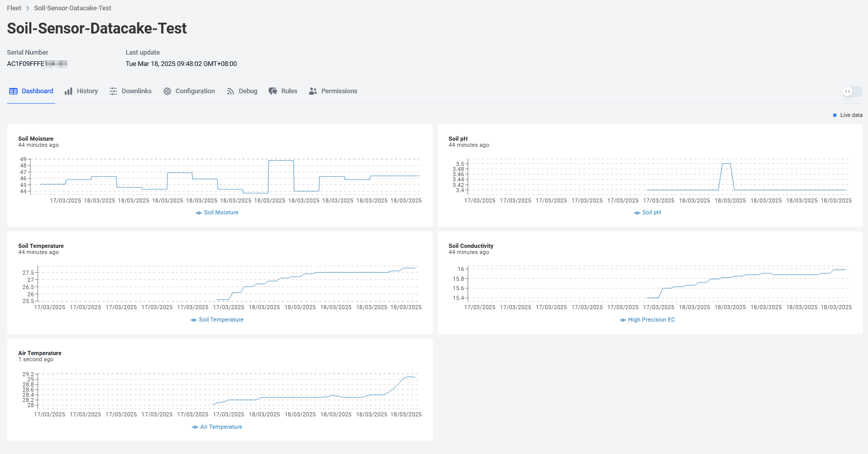The width and height of the screenshot is (868, 454).
Task: Click the Dashboard table icon
Action: coord(13,91)
